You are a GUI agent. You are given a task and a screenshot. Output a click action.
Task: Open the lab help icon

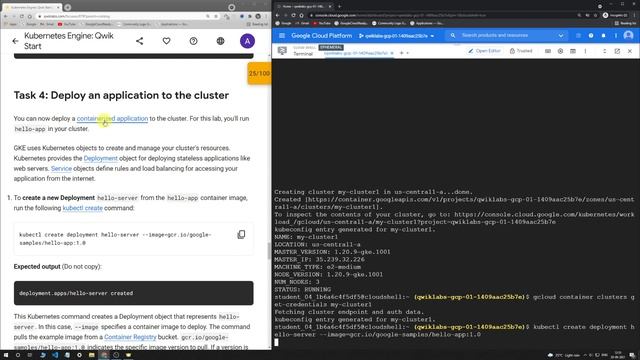pyautogui.click(x=193, y=41)
